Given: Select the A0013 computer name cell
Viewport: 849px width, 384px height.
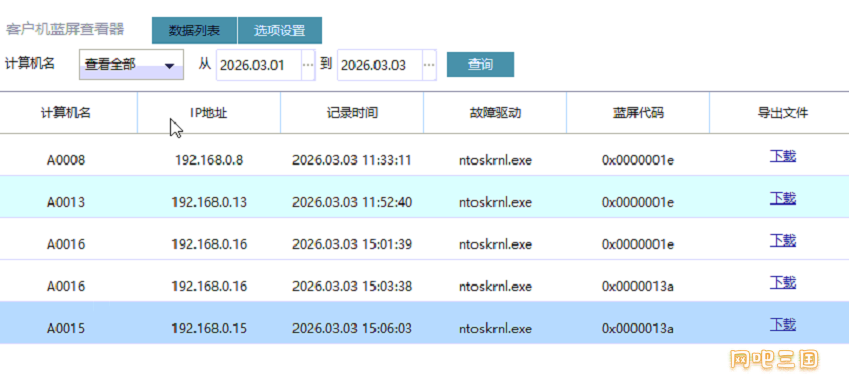Looking at the screenshot, I should tap(66, 203).
